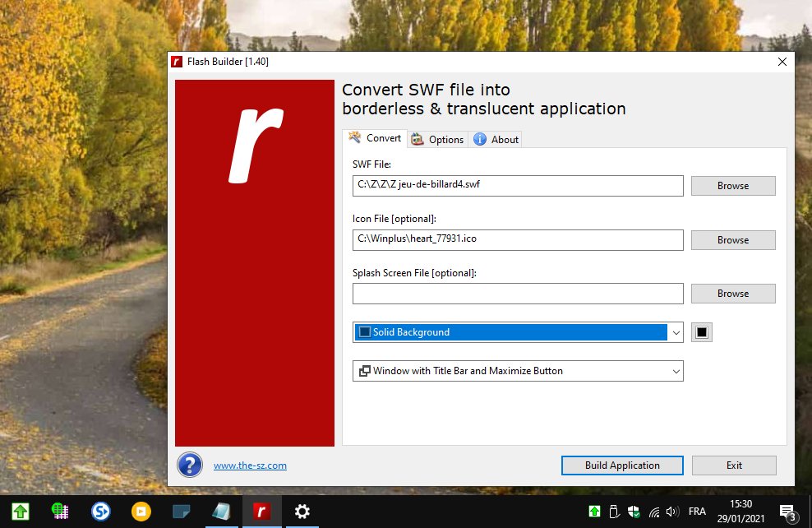Open Settings gear in the taskbar
The height and width of the screenshot is (528, 812).
pyautogui.click(x=302, y=512)
